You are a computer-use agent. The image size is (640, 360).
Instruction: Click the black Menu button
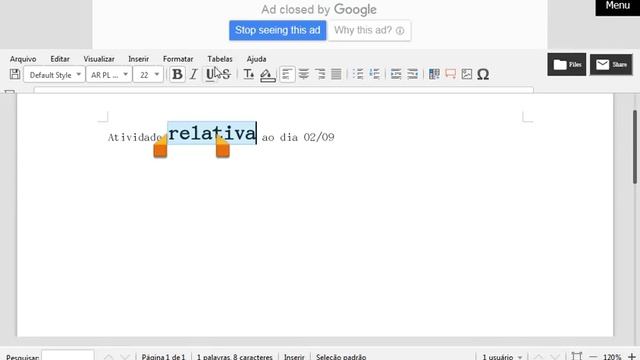[x=618, y=7]
